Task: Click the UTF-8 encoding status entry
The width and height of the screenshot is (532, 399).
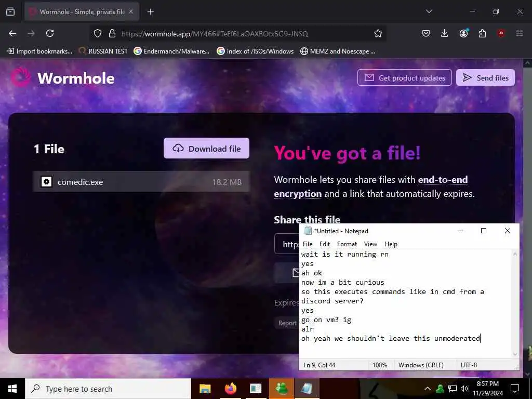Action: pos(469,365)
